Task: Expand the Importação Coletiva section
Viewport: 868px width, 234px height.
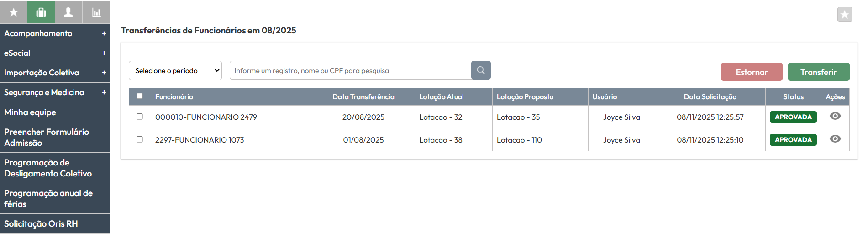Action: [55, 73]
